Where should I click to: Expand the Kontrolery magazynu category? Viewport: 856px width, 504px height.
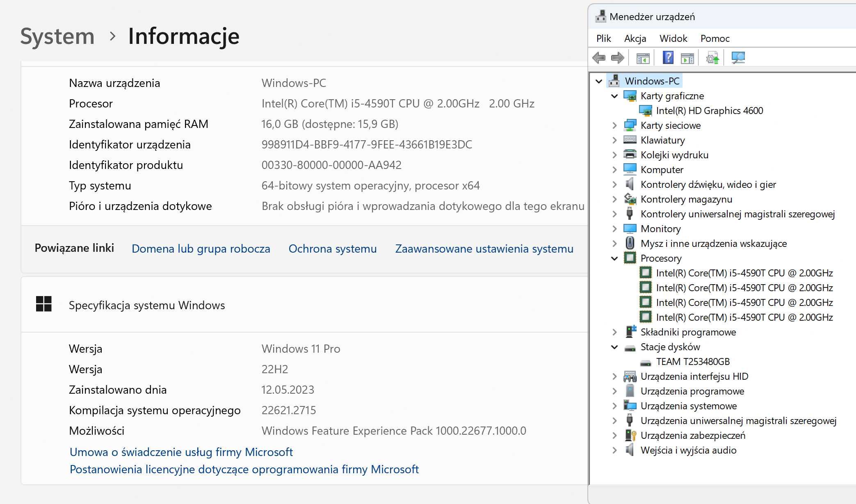pyautogui.click(x=614, y=199)
